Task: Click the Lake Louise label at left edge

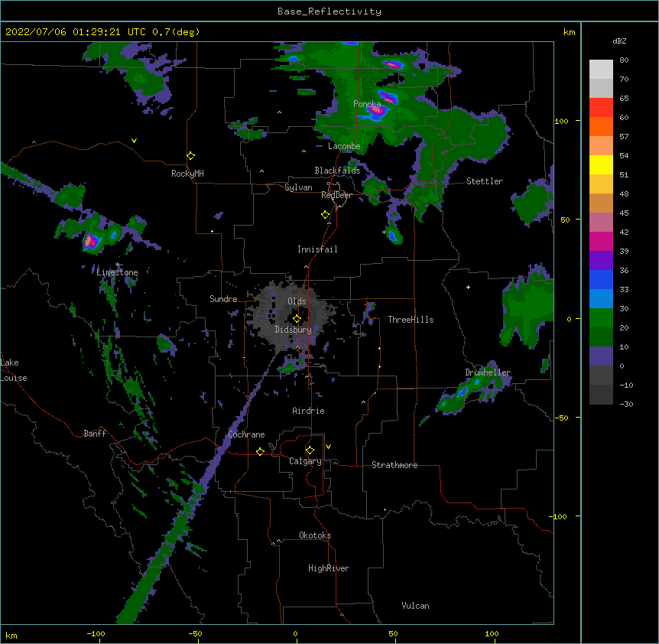Action: (14, 370)
